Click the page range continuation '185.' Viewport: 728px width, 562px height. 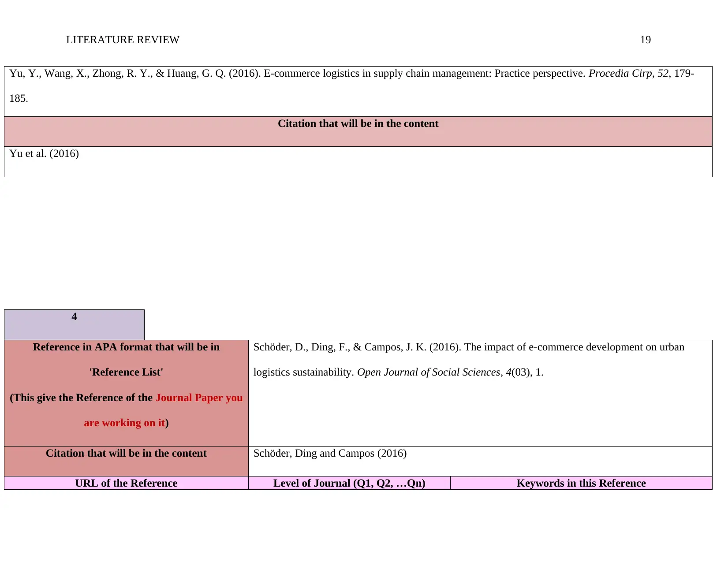[x=19, y=98]
